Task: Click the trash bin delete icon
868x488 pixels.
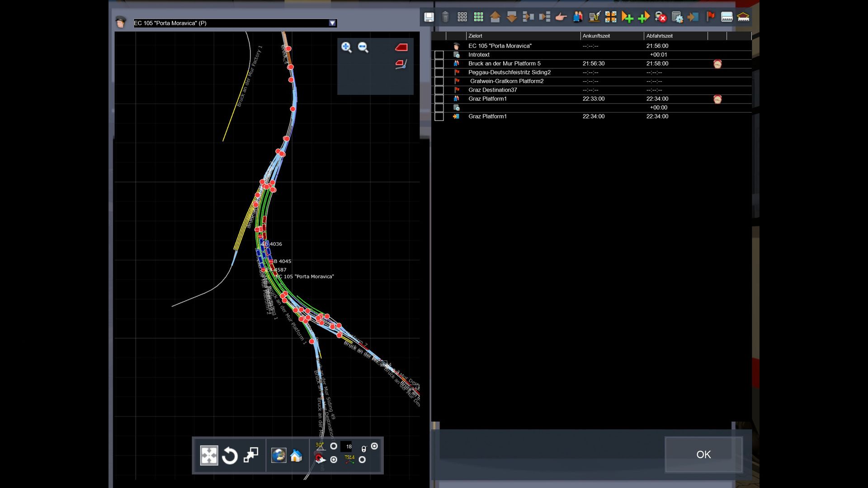Action: click(445, 17)
